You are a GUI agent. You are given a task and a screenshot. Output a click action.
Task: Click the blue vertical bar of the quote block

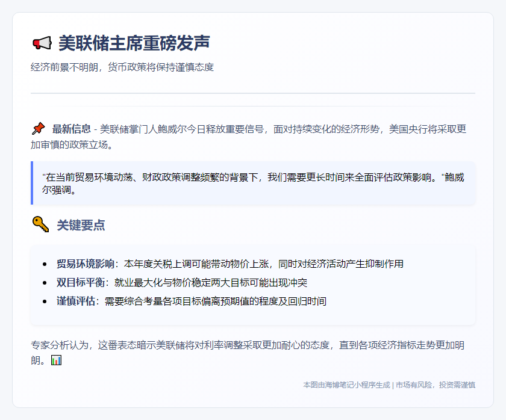pyautogui.click(x=32, y=183)
